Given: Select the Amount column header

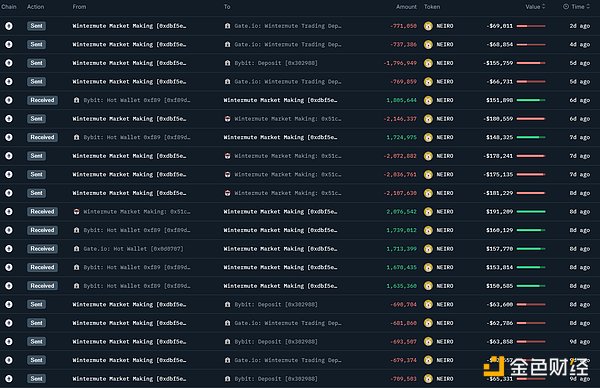Looking at the screenshot, I should pos(406,7).
